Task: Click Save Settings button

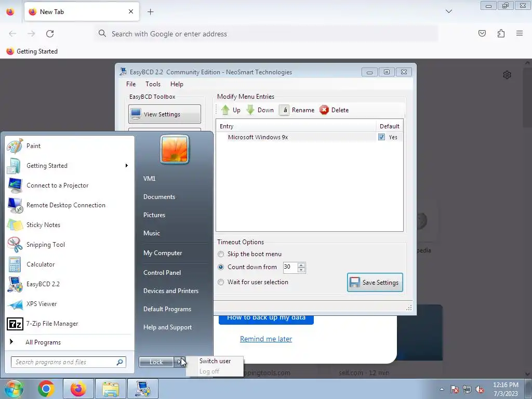Action: click(x=375, y=282)
